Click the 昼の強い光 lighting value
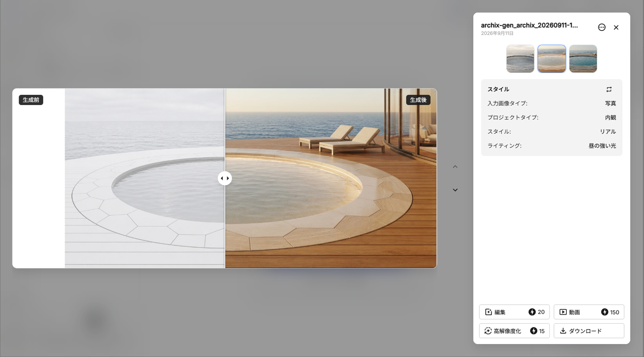This screenshot has width=644, height=357. (x=602, y=146)
